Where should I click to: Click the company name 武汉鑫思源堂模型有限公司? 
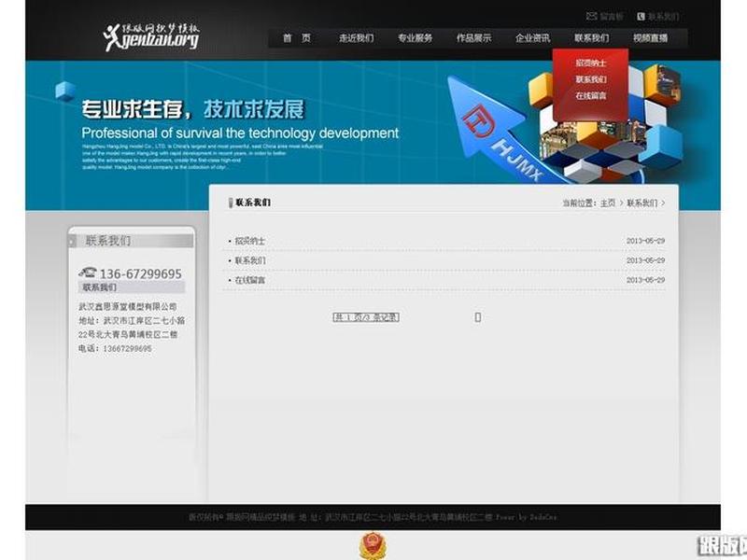[128, 307]
